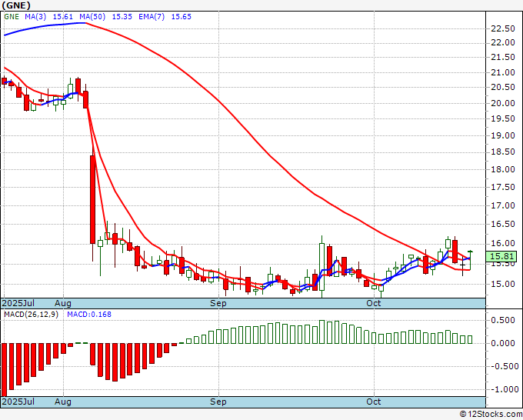523x420 pixels.
Task: Click the tall green late-September candle
Action: click(321, 267)
